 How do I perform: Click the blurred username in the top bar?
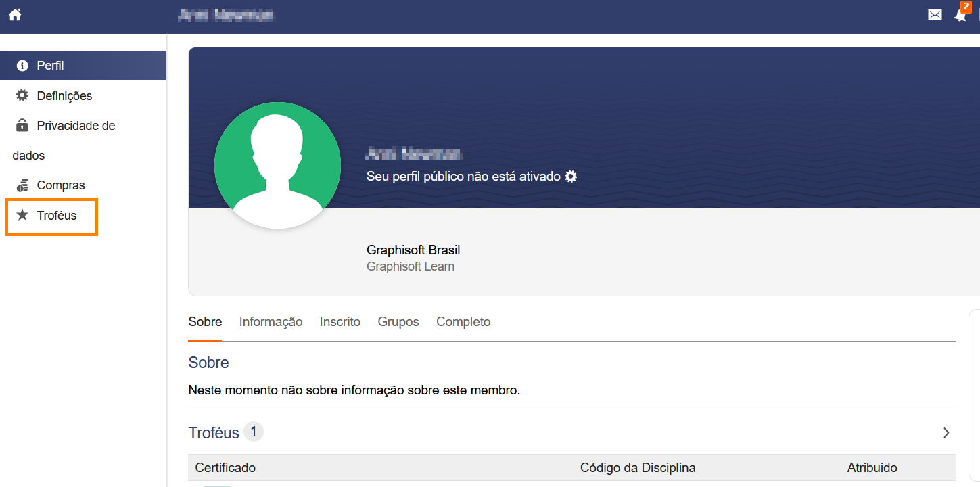(x=227, y=15)
